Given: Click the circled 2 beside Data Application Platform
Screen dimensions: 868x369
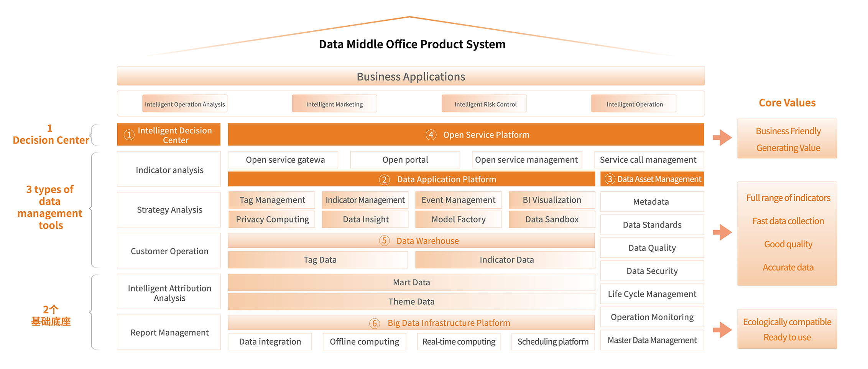Looking at the screenshot, I should click(x=384, y=180).
